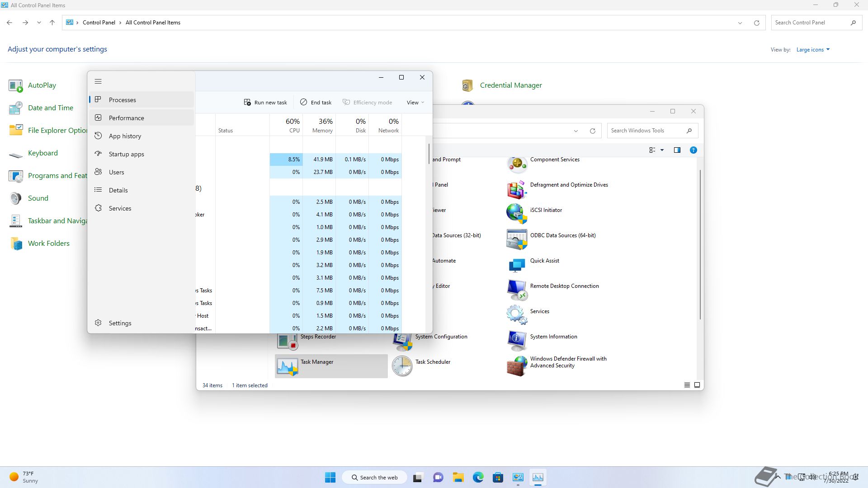The image size is (868, 488).
Task: Open Programs and Features icon
Action: pos(48,176)
